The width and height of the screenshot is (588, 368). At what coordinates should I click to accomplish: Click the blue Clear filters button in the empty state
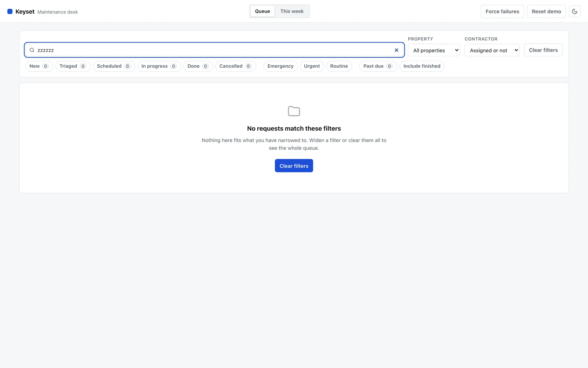point(294,166)
